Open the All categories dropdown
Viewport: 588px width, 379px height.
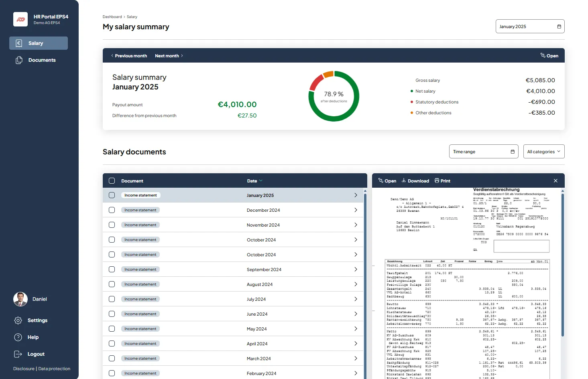point(543,152)
